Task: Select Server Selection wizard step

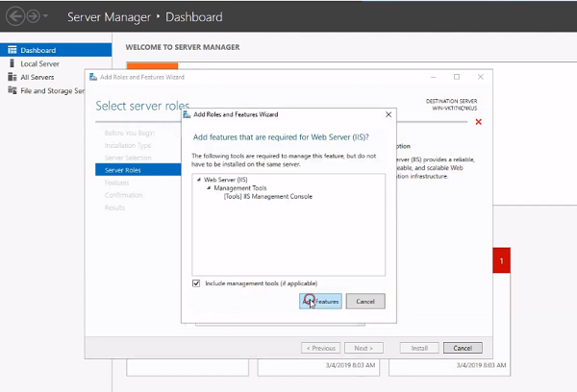Action: (x=128, y=158)
